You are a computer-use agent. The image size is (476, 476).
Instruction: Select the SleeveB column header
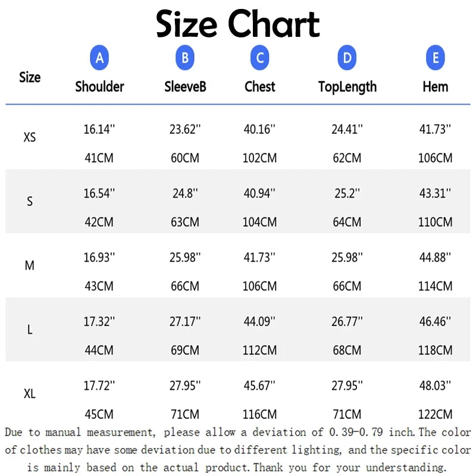(x=185, y=87)
